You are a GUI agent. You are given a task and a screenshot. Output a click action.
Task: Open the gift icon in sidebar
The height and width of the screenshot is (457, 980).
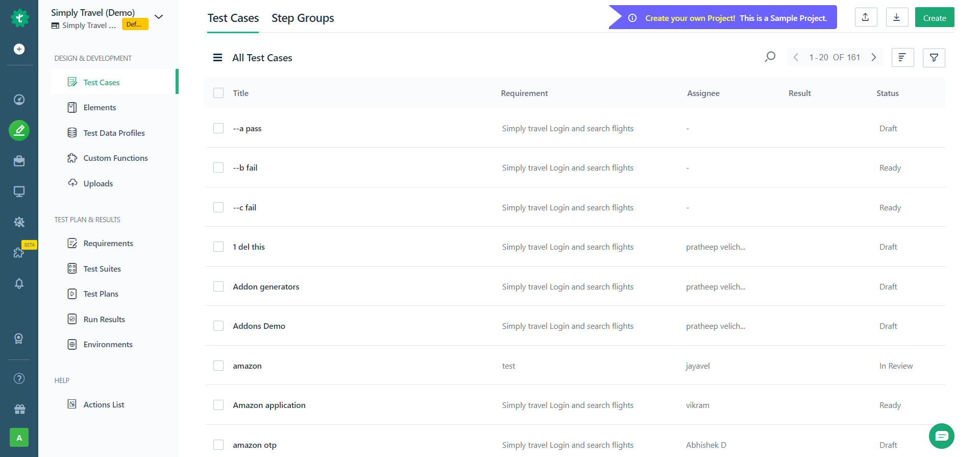[x=19, y=409]
